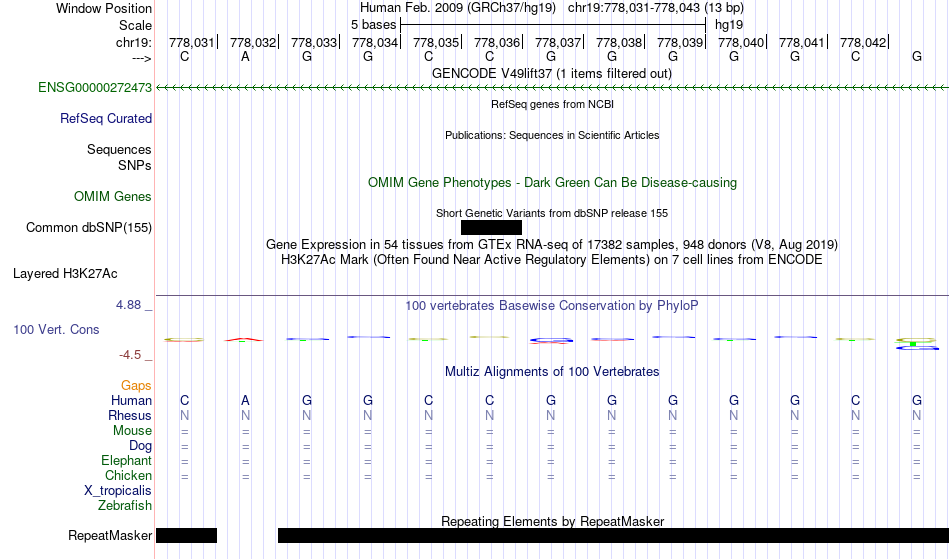
Task: Click position label 778,033
Action: pos(314,42)
